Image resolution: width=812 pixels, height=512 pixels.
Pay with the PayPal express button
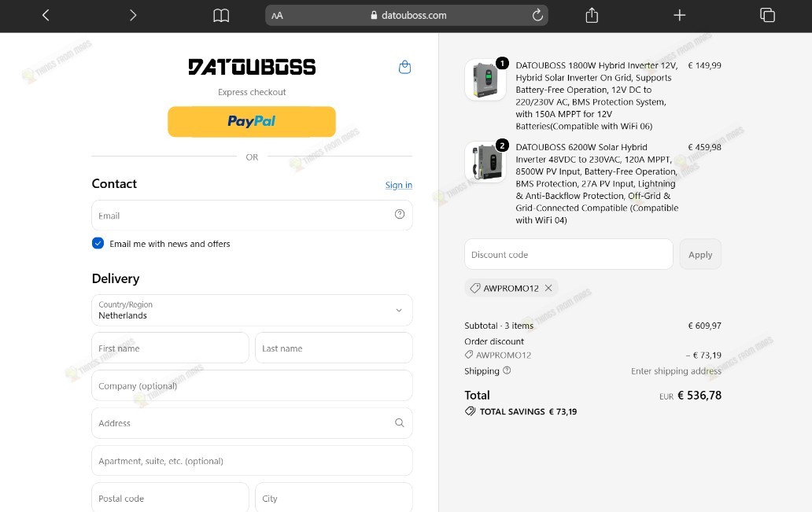click(x=252, y=122)
